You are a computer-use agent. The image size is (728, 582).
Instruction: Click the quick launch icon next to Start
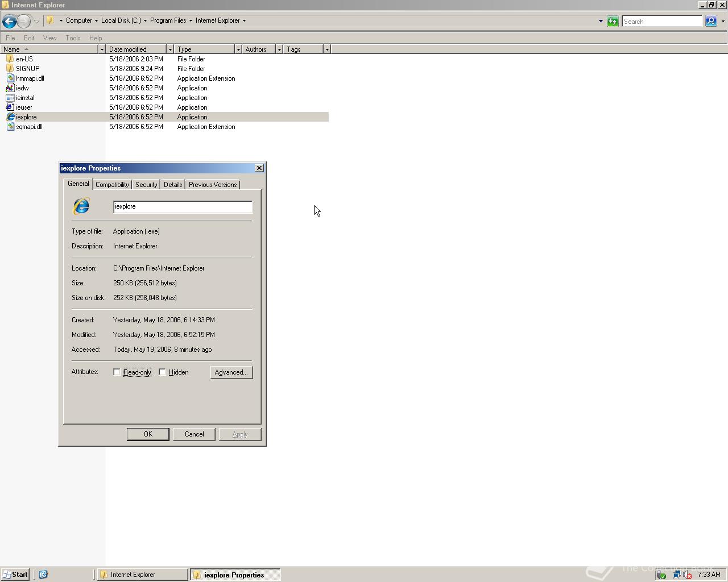[x=43, y=575]
